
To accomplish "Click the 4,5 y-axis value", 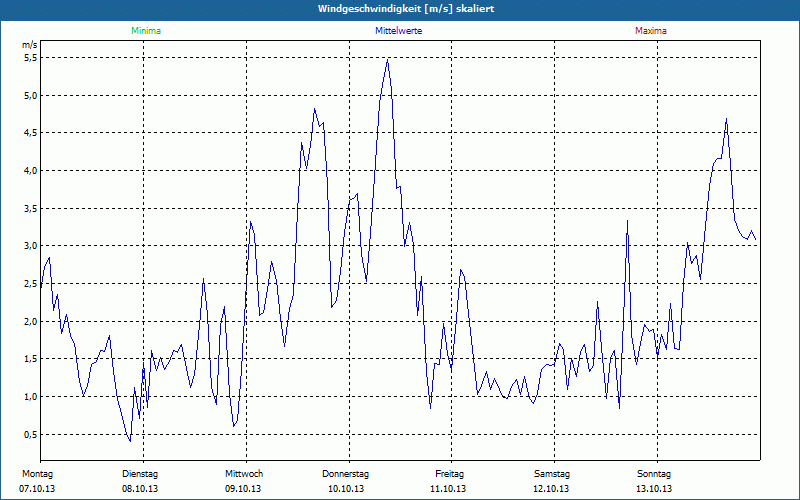I will (x=31, y=133).
